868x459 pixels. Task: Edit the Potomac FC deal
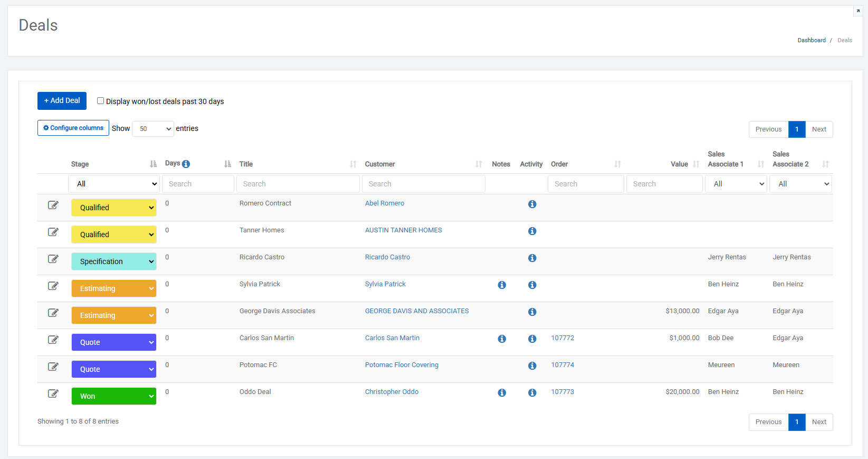tap(53, 367)
